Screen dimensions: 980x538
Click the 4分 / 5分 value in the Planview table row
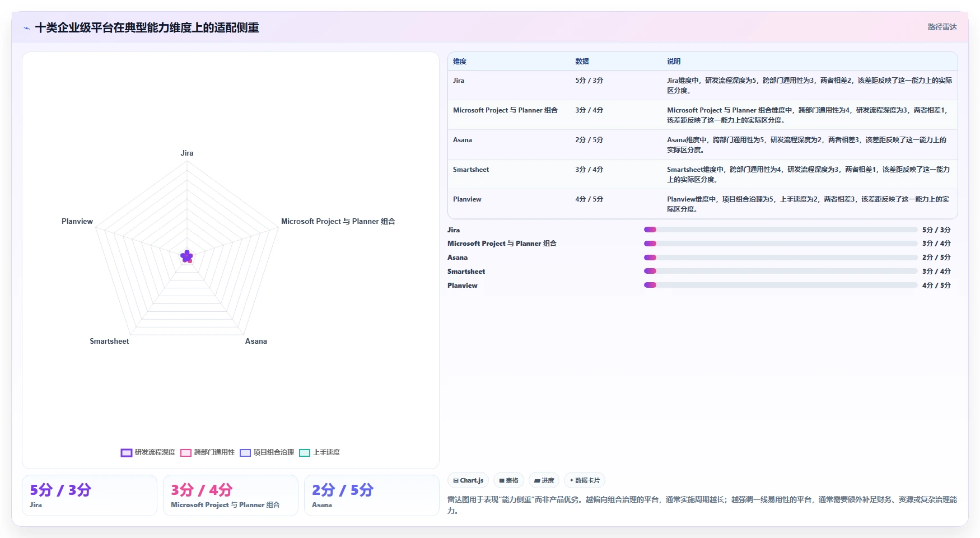click(x=589, y=199)
